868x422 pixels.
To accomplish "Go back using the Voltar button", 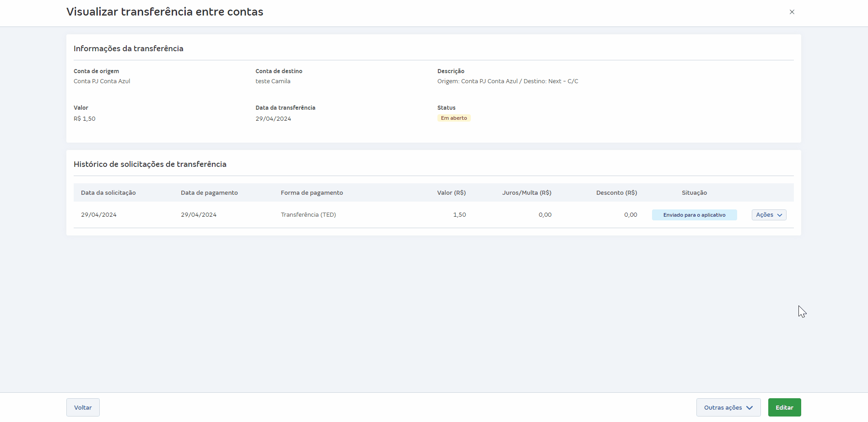I will (x=83, y=407).
